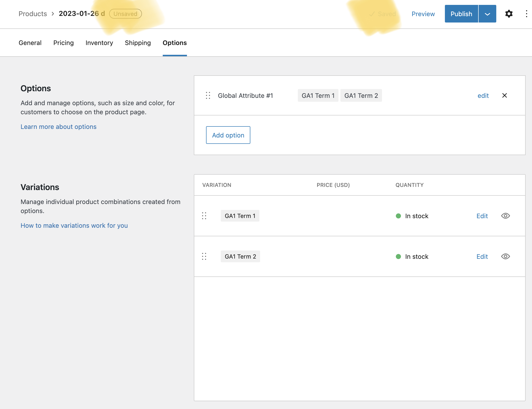Open the three-dot more options menu

click(527, 14)
